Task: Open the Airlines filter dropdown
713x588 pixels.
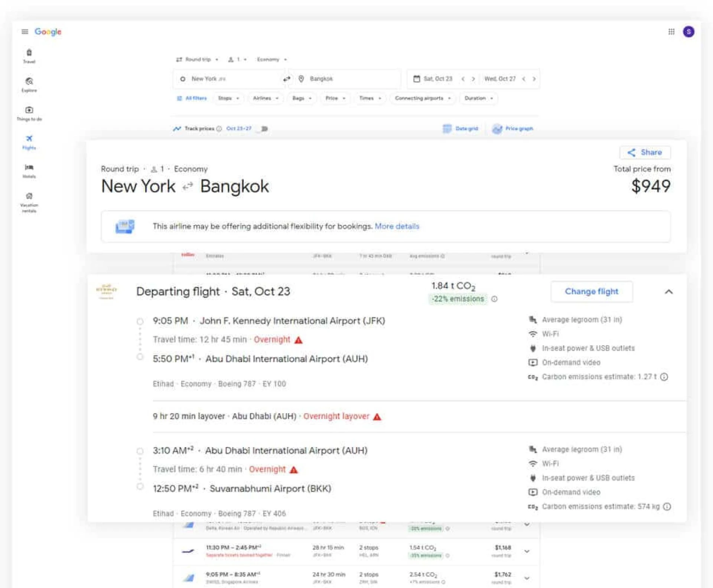Action: 265,98
